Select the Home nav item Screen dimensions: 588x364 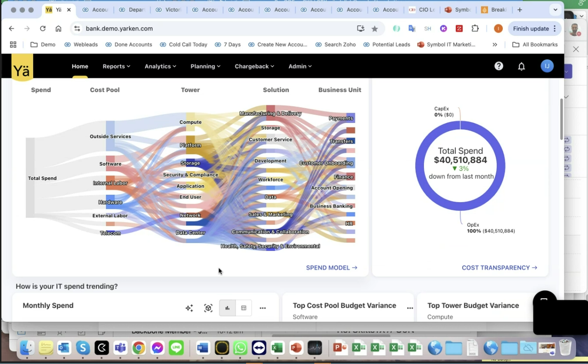(x=80, y=66)
